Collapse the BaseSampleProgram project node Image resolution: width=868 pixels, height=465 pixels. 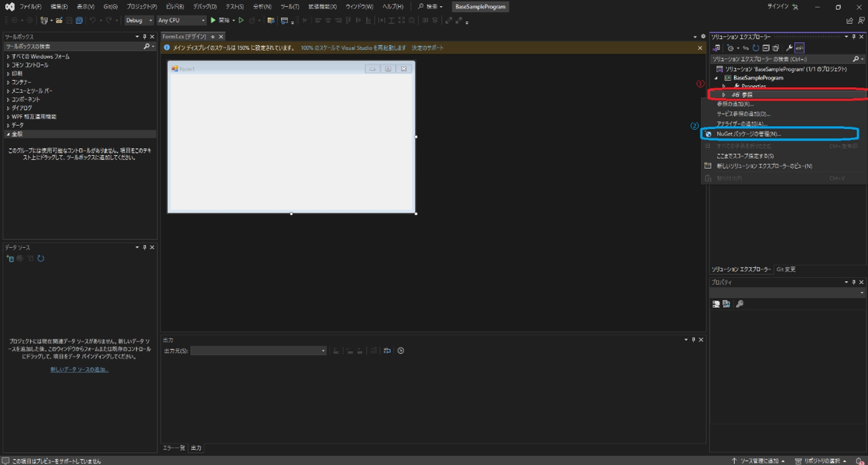point(716,78)
